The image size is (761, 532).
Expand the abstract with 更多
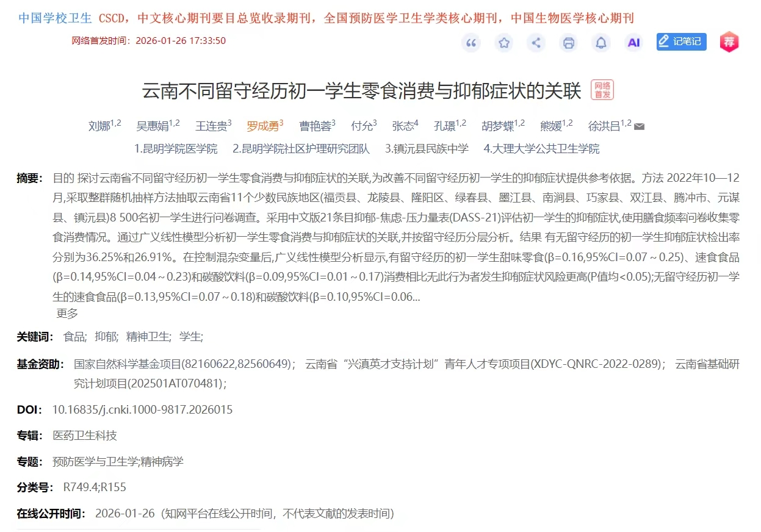pyautogui.click(x=67, y=314)
